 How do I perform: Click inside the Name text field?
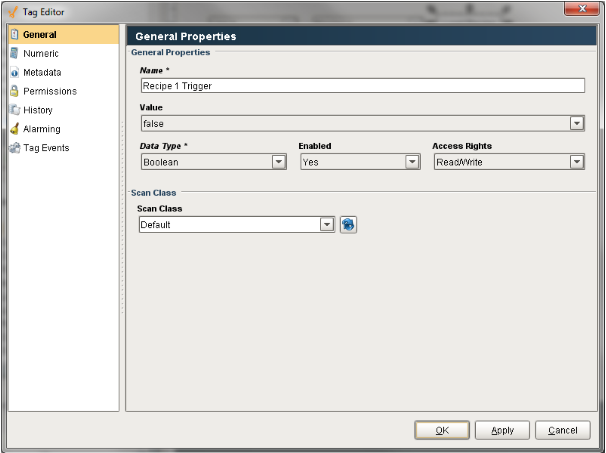(x=360, y=86)
